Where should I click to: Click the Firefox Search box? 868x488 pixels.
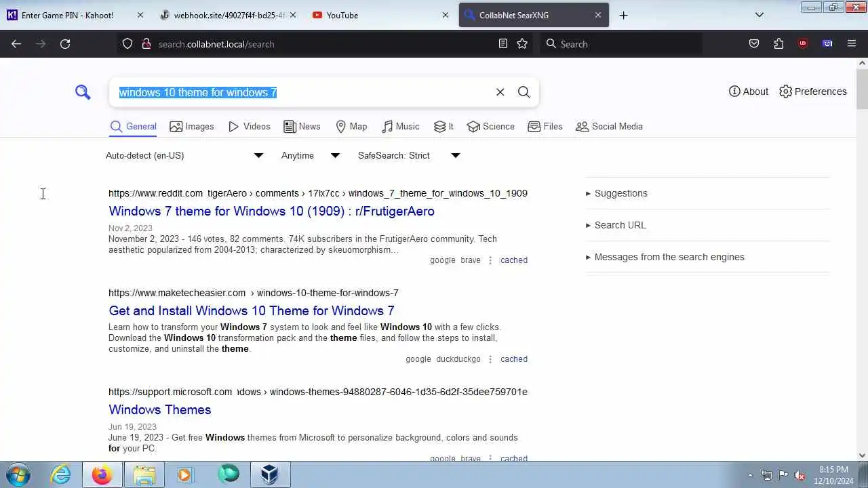tap(621, 44)
